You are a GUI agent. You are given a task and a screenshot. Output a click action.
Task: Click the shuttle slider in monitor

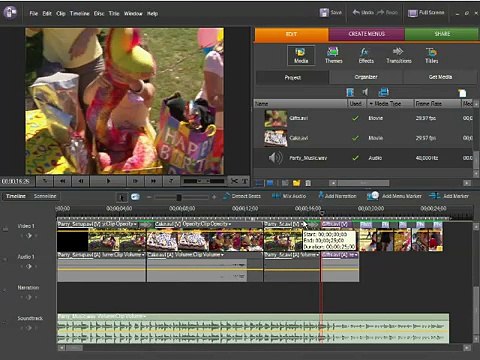[x=204, y=181]
